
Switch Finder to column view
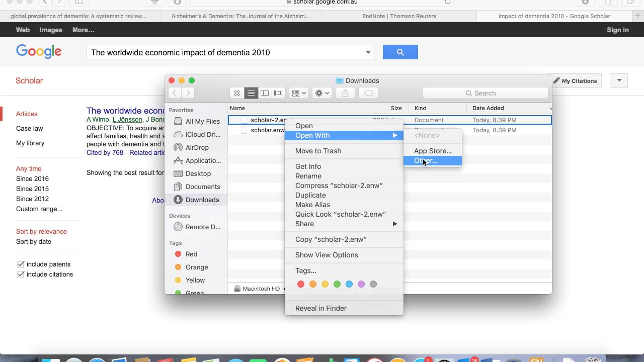point(265,93)
